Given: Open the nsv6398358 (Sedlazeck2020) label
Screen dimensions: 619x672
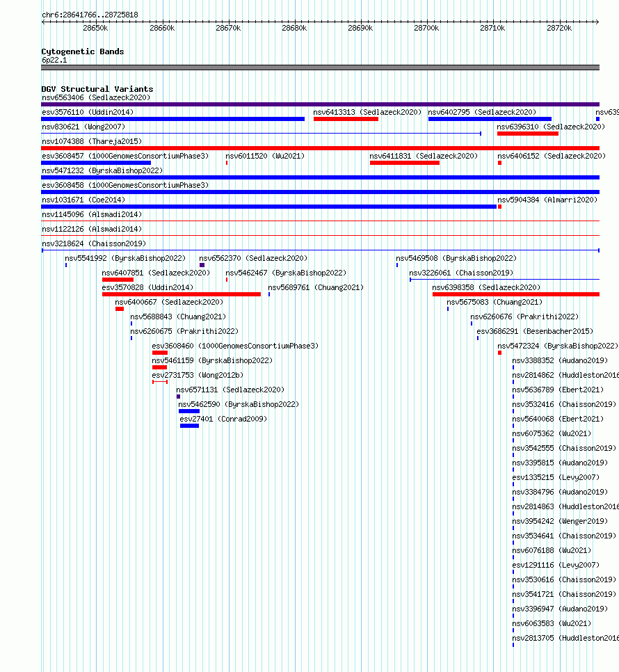Looking at the screenshot, I should click(486, 287).
